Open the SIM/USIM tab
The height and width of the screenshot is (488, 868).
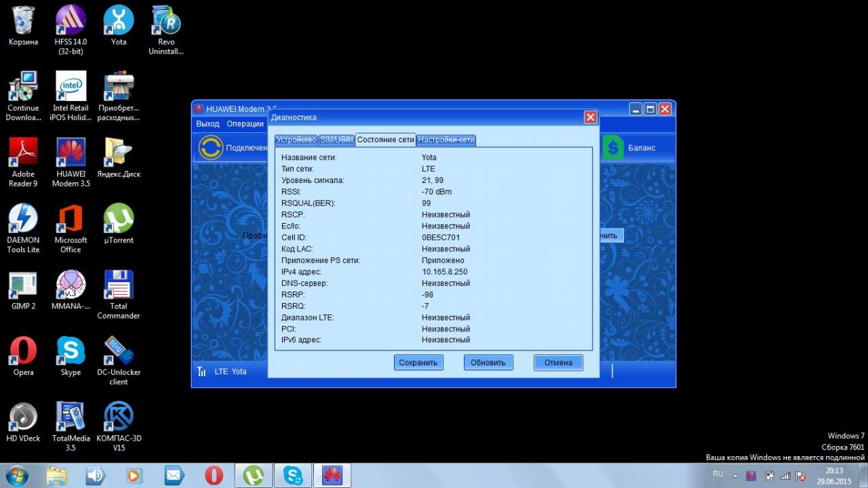tap(336, 140)
